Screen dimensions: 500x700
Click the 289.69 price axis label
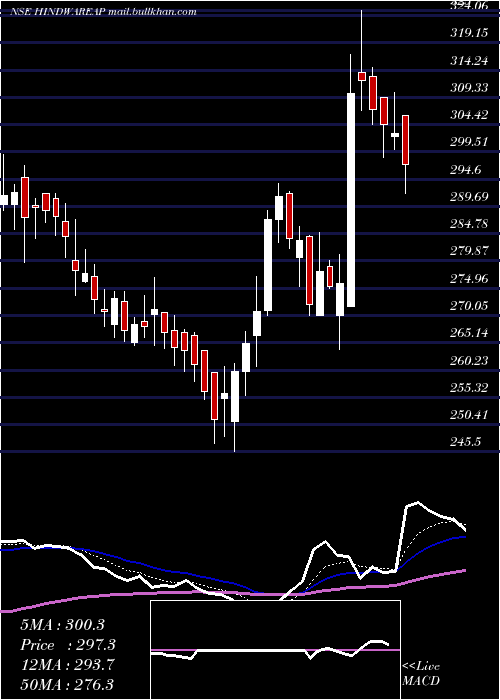469,197
